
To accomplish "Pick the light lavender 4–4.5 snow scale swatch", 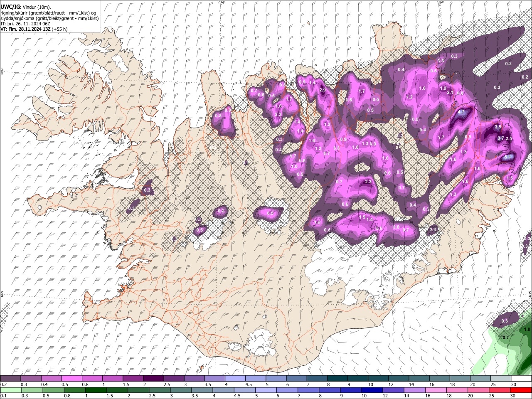I will (235, 379).
